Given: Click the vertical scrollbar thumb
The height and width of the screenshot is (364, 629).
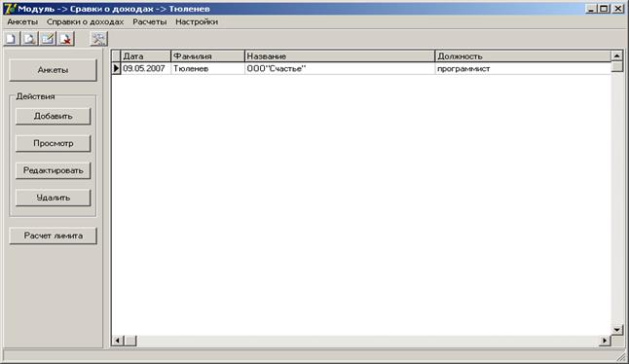Looking at the screenshot, I should 617,66.
